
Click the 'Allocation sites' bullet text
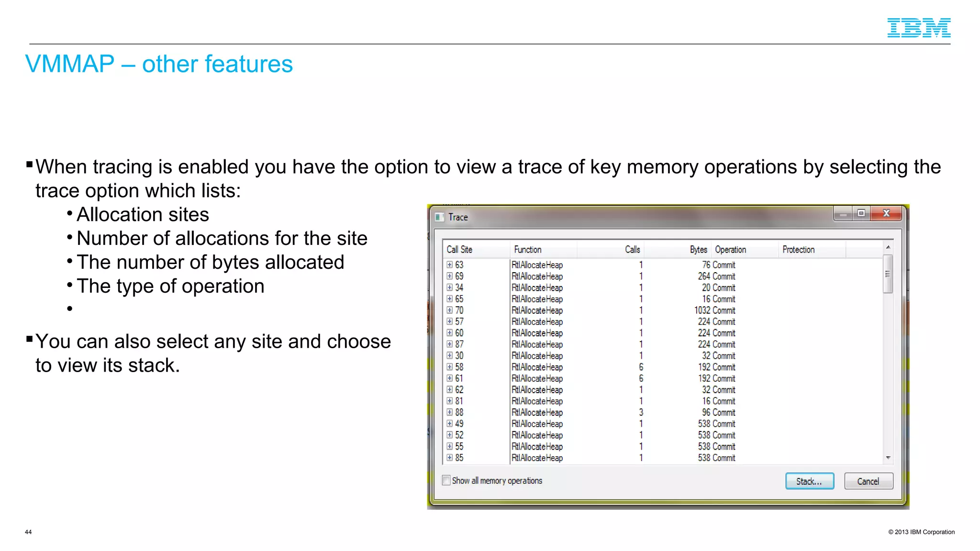click(x=143, y=214)
